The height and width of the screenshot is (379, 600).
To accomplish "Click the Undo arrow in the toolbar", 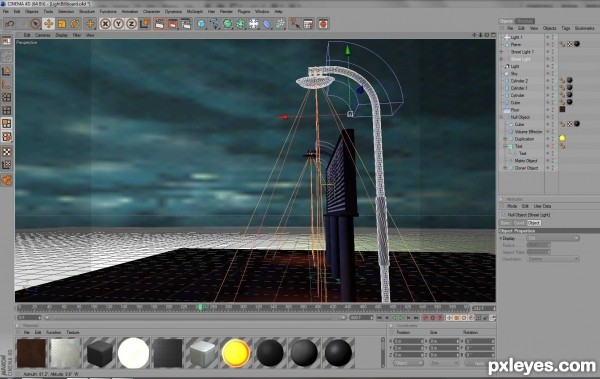I will pos(9,24).
